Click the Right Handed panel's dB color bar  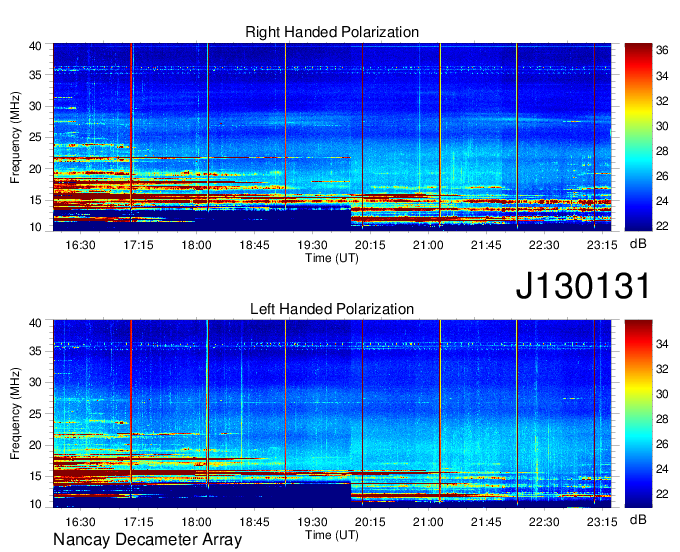coord(638,137)
